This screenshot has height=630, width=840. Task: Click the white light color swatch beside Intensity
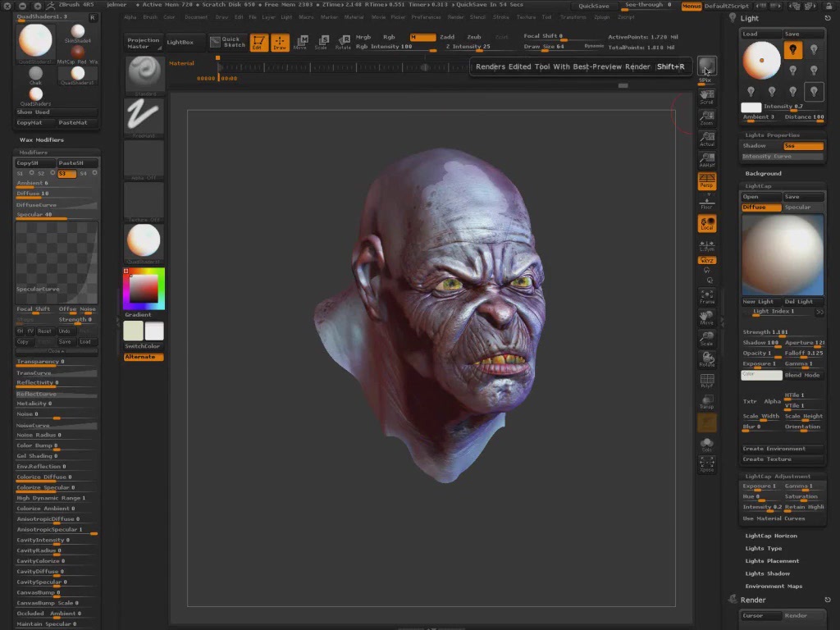coord(751,107)
